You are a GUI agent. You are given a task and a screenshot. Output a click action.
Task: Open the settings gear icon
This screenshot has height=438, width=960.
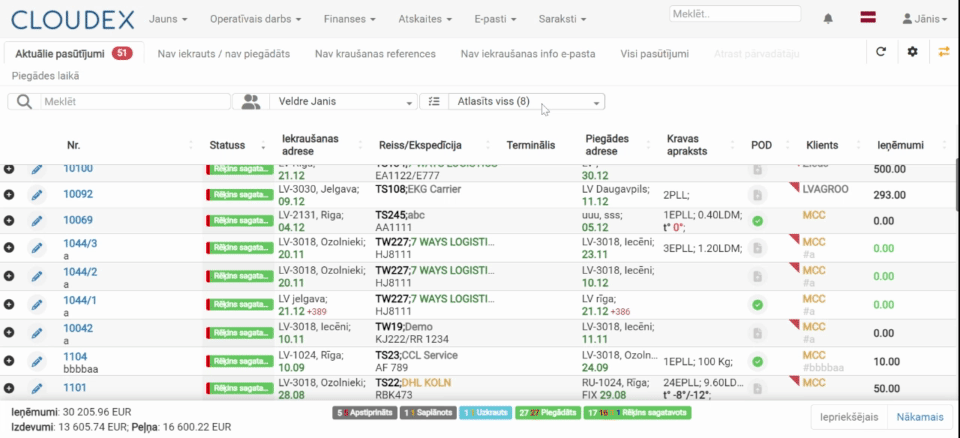pos(912,52)
